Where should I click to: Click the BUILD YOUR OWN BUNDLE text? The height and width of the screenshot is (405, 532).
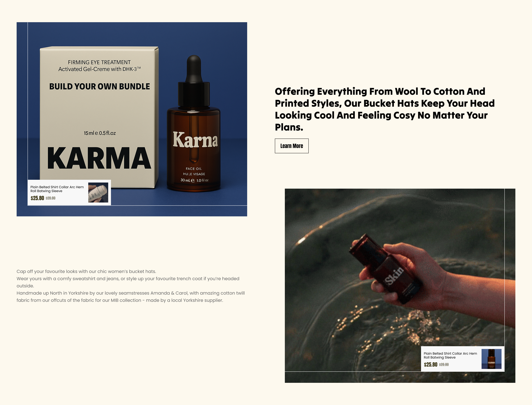tap(99, 86)
